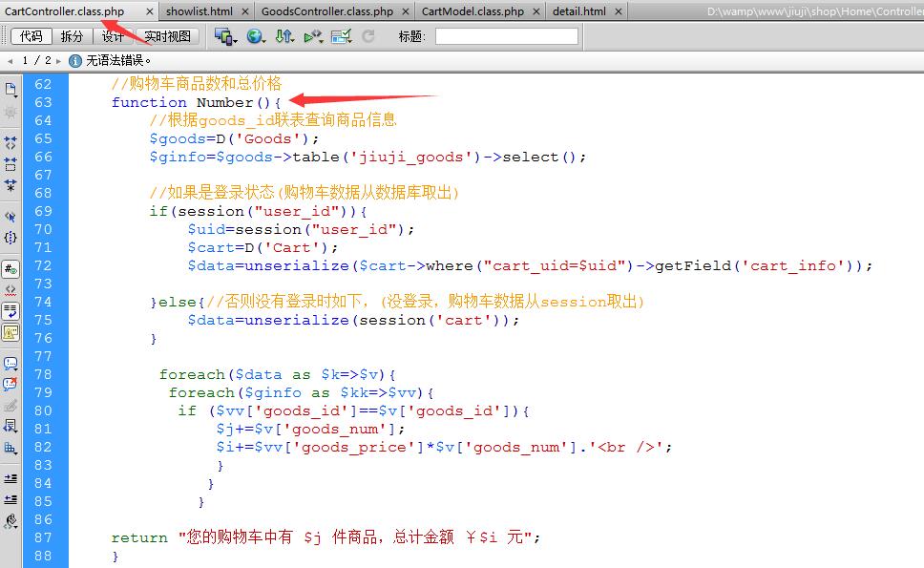The height and width of the screenshot is (568, 924).
Task: Click 'if(session("user_id")){' line
Action: (x=258, y=212)
